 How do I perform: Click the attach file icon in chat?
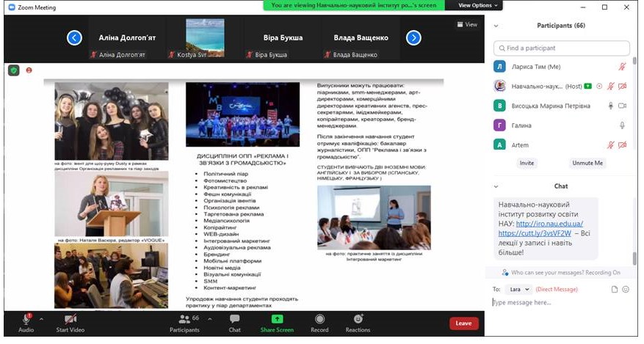[615, 289]
